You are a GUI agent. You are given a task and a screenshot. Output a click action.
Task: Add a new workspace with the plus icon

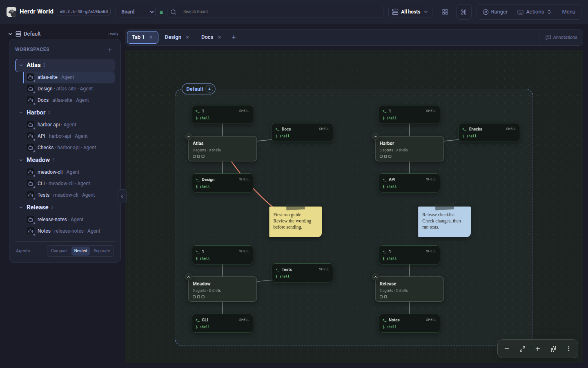(110, 50)
